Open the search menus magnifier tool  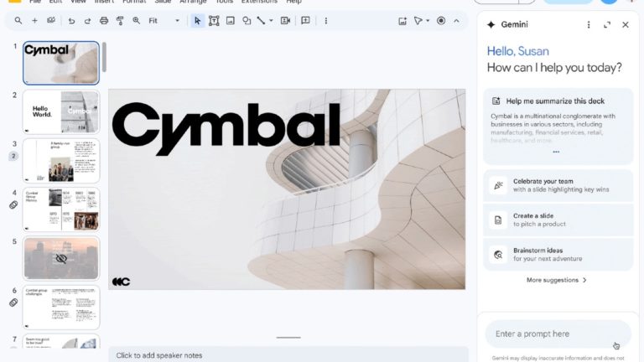point(18,20)
